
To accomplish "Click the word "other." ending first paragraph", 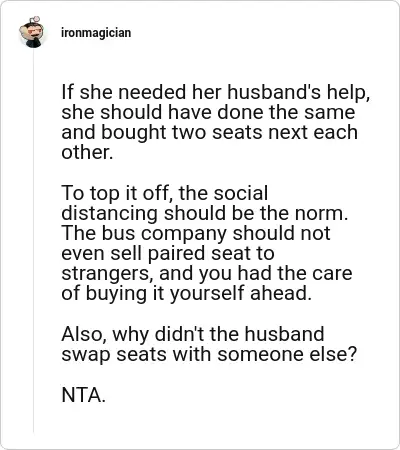I will coord(87,152).
